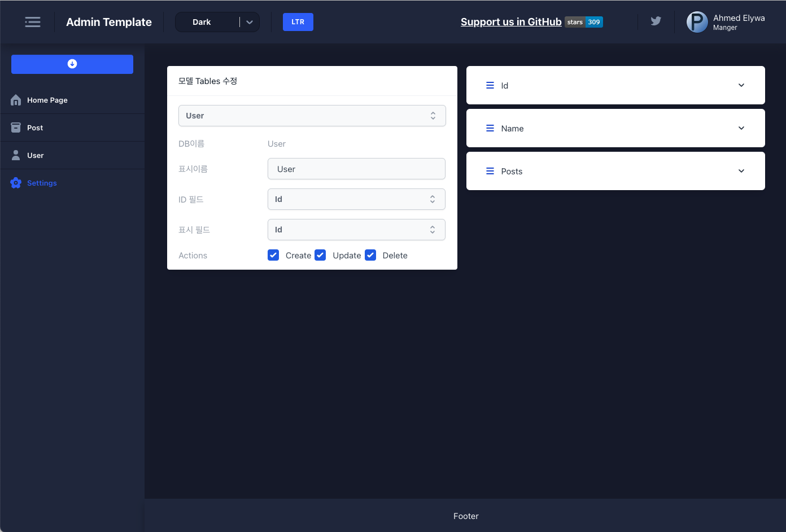
Task: Click the drag handle icon beside Id
Action: (490, 86)
